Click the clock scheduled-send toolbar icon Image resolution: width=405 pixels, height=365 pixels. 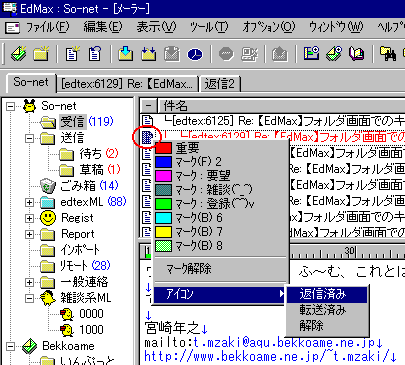coord(195,54)
